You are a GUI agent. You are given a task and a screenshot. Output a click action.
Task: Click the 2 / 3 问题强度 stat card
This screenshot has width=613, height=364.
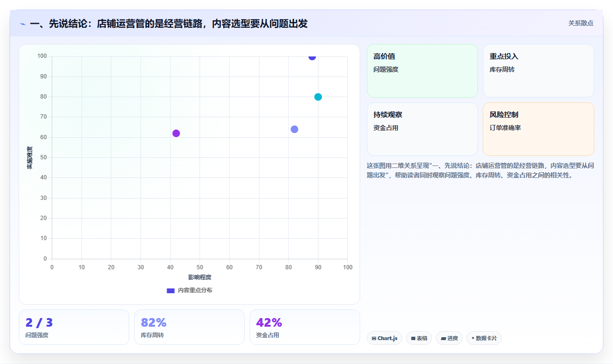point(74,327)
